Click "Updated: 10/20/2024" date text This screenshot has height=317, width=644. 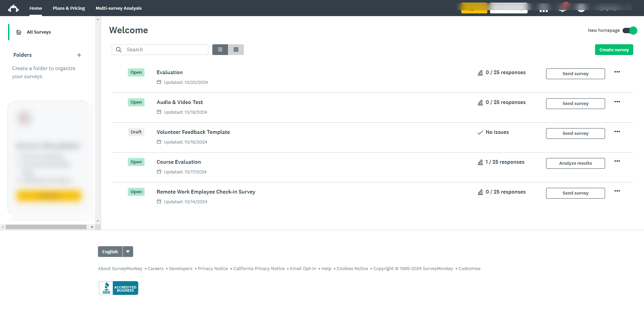[x=186, y=83]
